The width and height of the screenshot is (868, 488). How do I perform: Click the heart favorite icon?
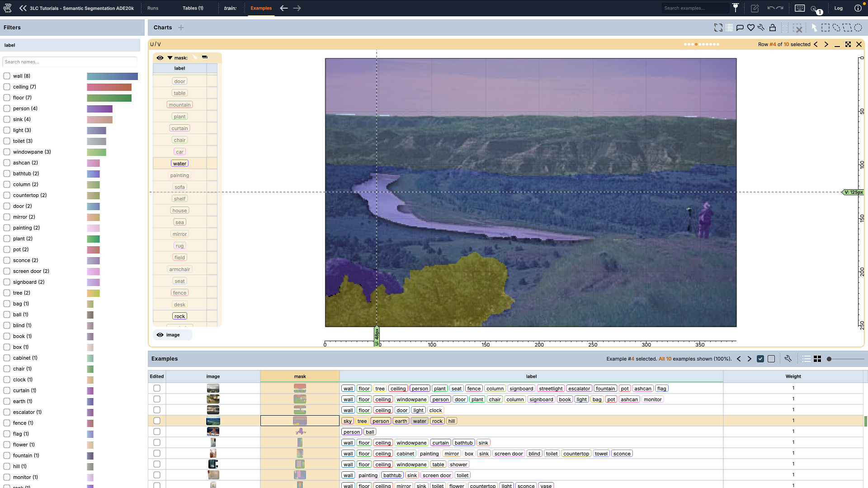(x=751, y=28)
